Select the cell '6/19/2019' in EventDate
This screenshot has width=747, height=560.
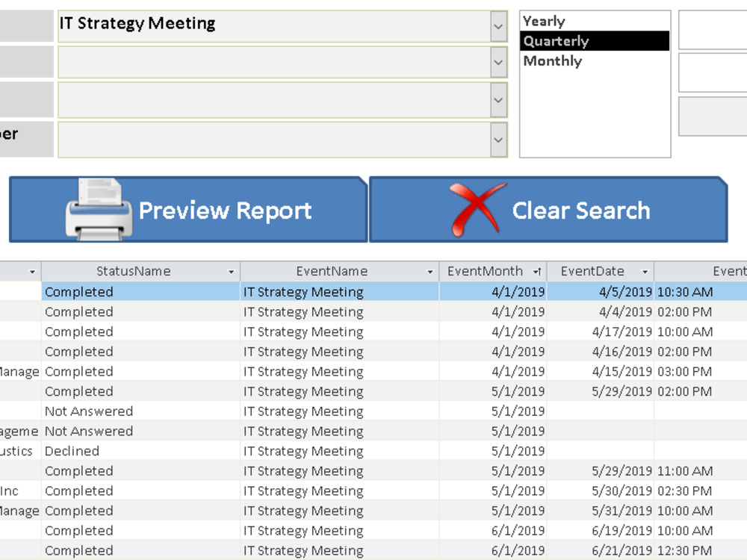click(601, 530)
